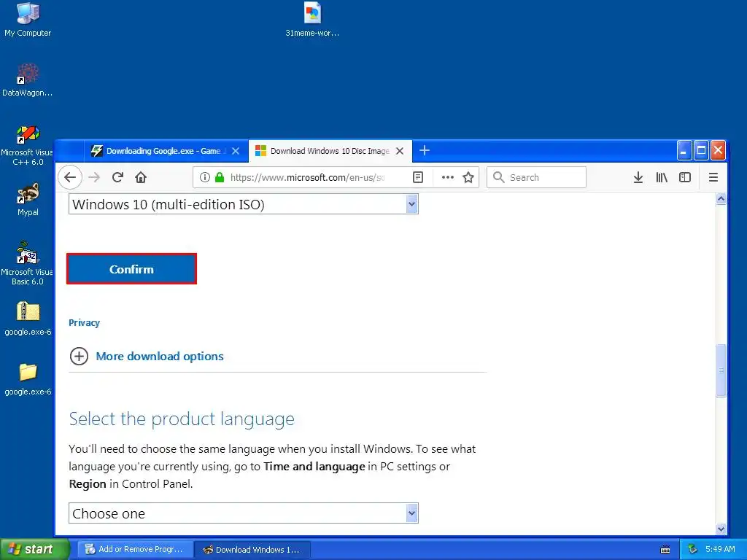
Task: Select Microsoft Visual C++ 6.0 shortcut
Action: pyautogui.click(x=28, y=145)
